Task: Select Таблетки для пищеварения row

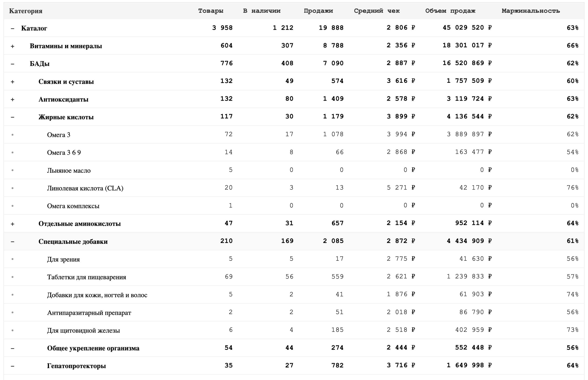Action: coord(87,277)
